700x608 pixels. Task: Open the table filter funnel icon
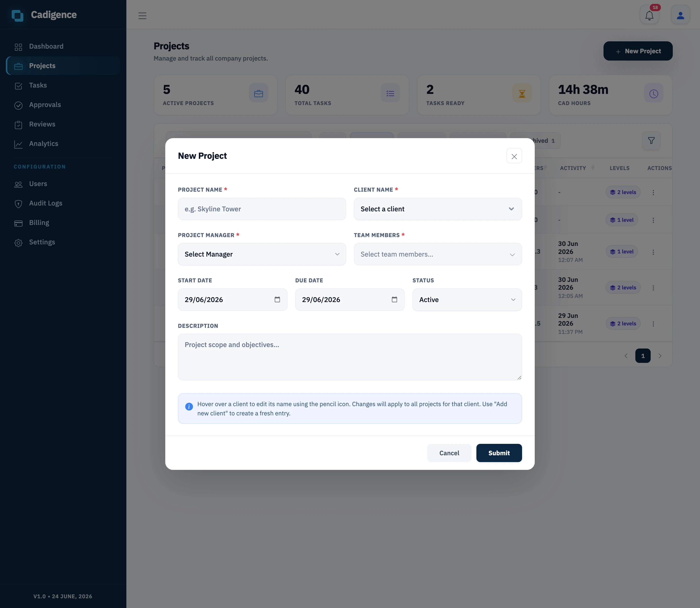(x=651, y=141)
